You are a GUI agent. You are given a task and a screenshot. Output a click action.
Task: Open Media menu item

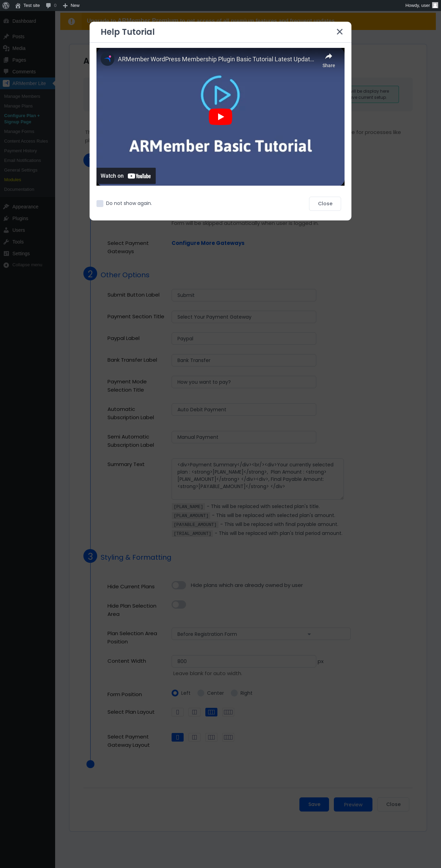tap(28, 48)
